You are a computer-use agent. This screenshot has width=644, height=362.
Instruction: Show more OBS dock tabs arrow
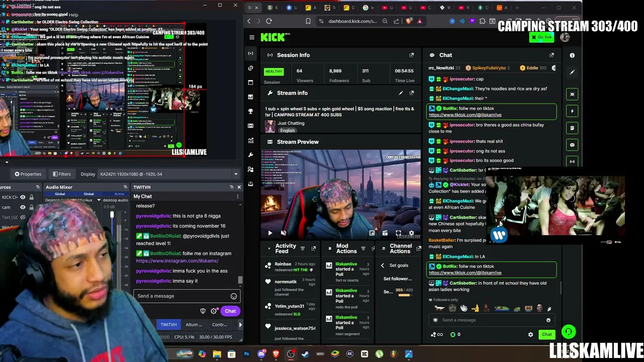click(240, 325)
